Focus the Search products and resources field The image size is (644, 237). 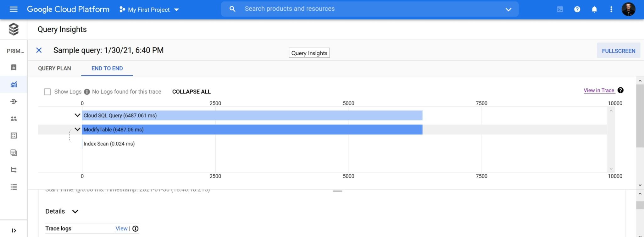369,9
